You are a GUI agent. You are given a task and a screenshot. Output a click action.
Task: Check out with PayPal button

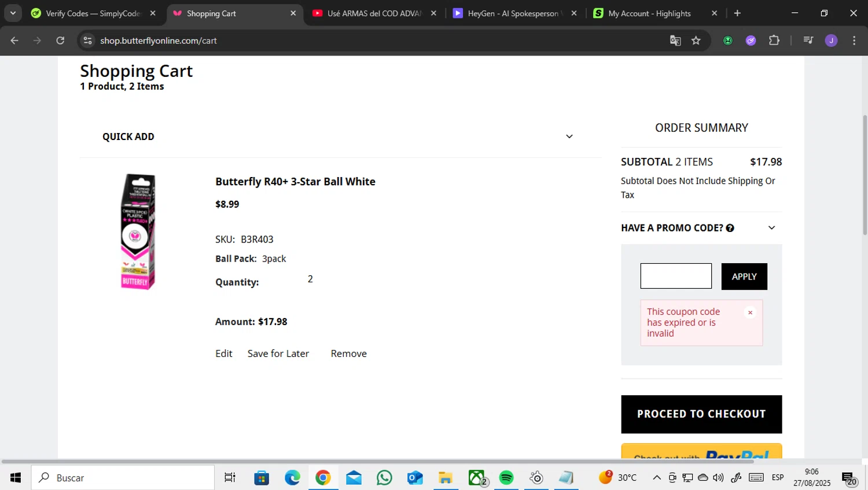coord(701,451)
